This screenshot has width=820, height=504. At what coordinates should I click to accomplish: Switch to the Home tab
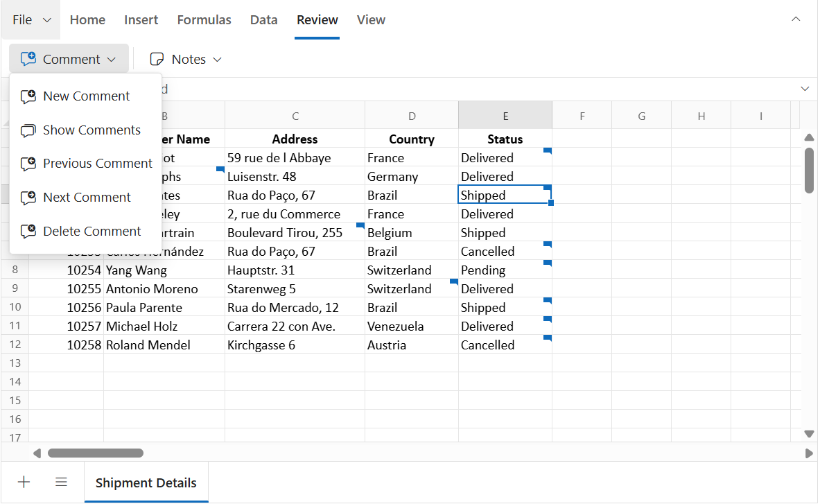click(87, 20)
